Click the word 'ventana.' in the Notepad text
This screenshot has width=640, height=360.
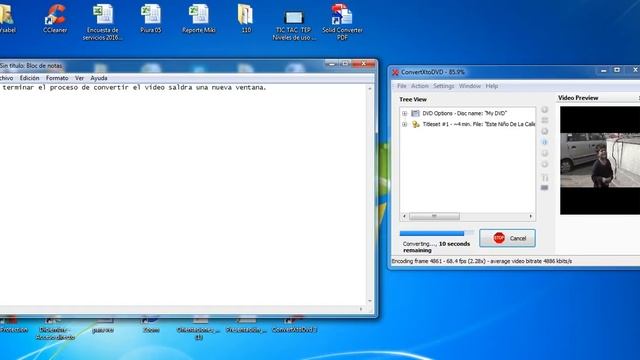pyautogui.click(x=251, y=87)
